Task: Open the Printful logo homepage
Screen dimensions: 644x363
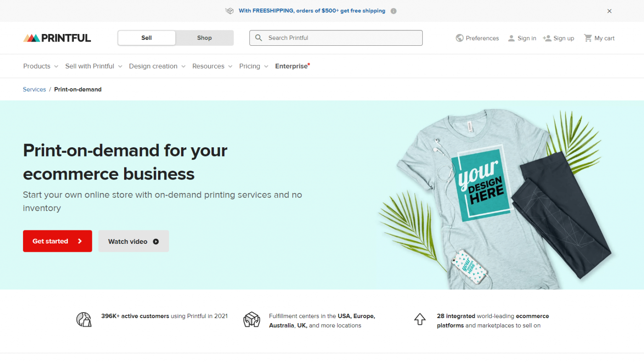Action: [57, 38]
